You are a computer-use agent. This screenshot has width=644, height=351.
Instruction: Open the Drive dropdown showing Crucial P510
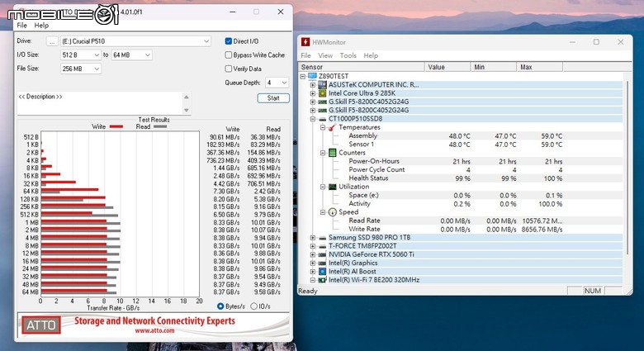coord(135,41)
